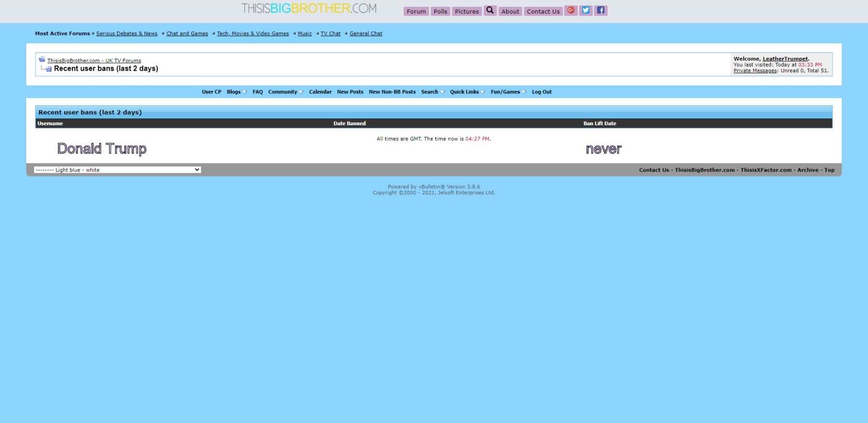
Task: Open the Twitter bird icon
Action: click(586, 10)
